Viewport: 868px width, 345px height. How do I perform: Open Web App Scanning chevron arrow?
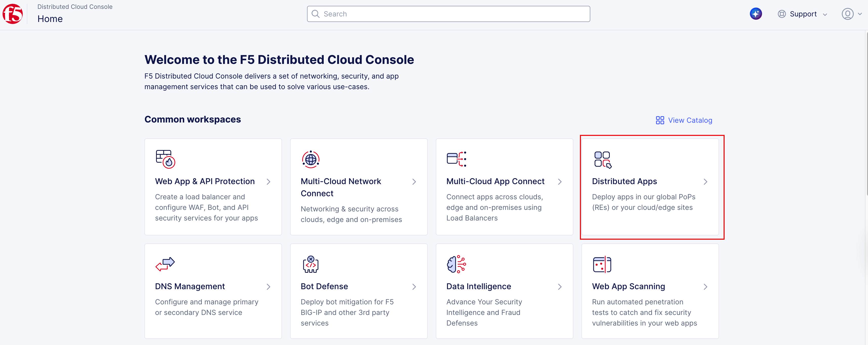coord(705,287)
